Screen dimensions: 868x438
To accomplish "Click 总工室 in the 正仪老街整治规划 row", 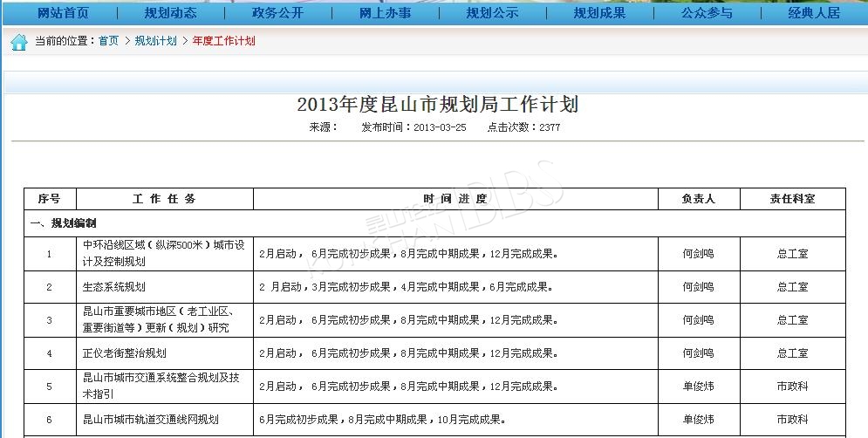I will pos(793,352).
